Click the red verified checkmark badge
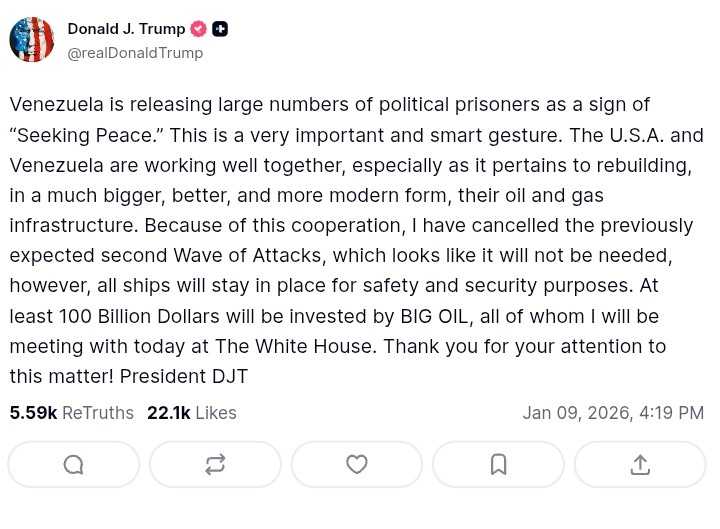 [199, 29]
